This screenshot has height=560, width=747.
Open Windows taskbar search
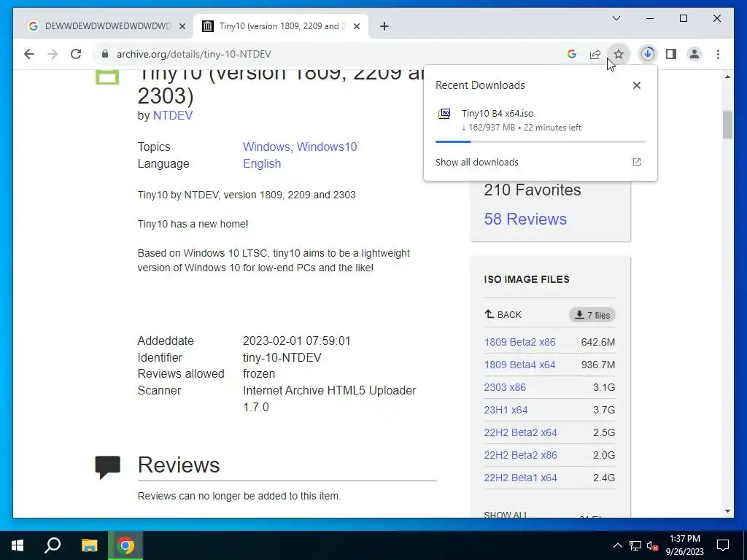(53, 545)
